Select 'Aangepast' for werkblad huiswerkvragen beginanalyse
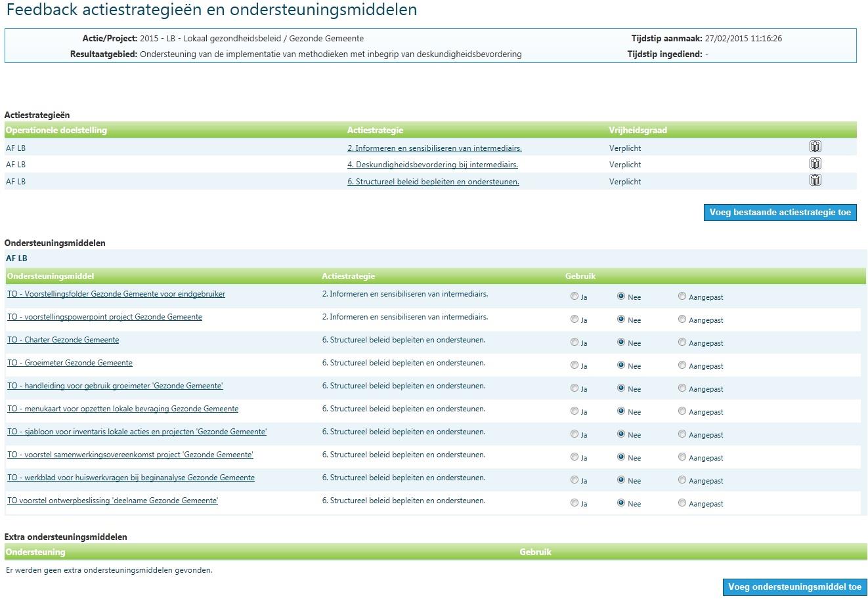The width and height of the screenshot is (868, 599). (x=682, y=480)
